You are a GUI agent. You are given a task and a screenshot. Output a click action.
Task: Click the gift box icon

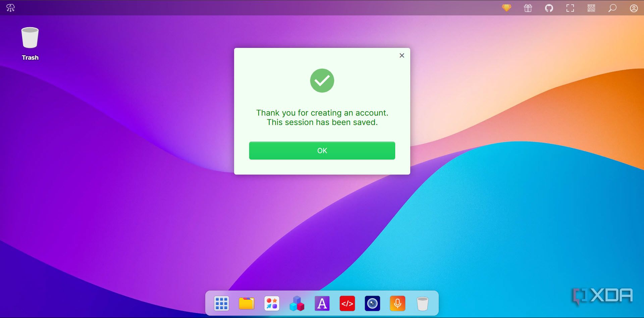pyautogui.click(x=528, y=8)
